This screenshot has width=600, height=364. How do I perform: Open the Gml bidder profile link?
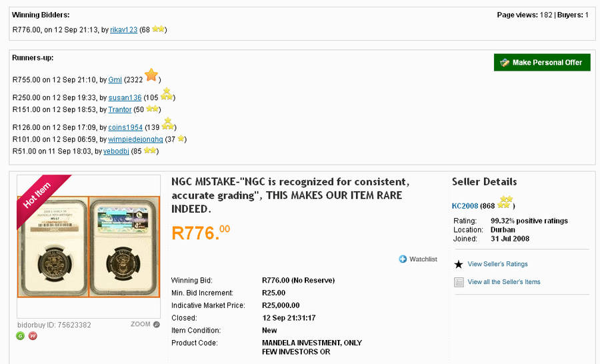[x=115, y=80]
